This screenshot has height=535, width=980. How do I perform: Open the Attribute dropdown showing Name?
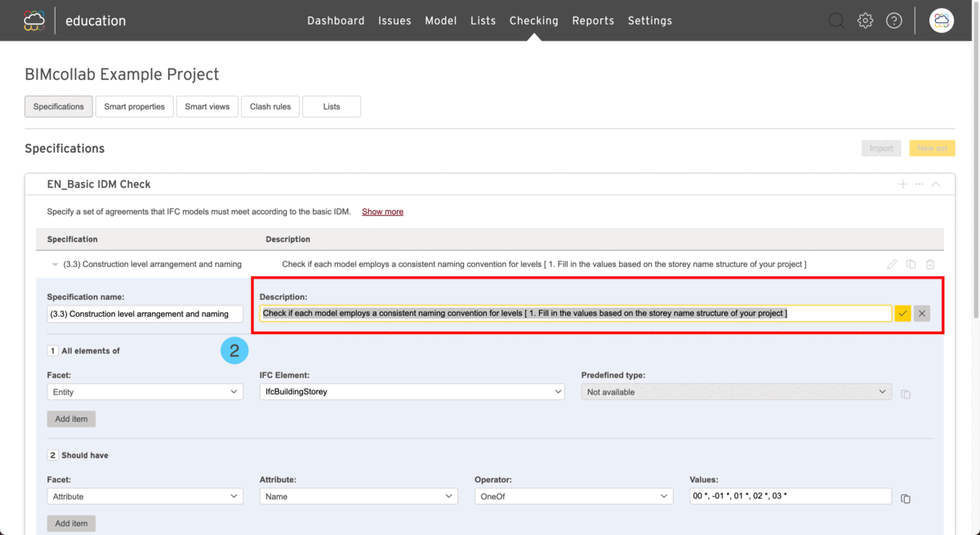click(359, 497)
